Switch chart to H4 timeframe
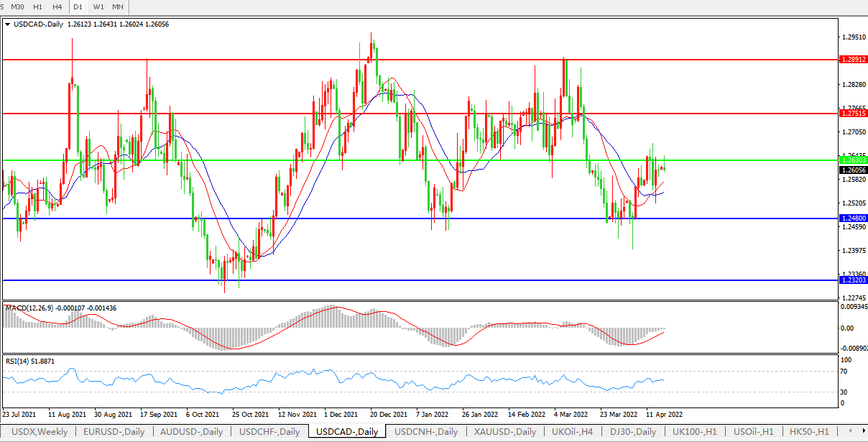This screenshot has width=868, height=442. [x=57, y=6]
